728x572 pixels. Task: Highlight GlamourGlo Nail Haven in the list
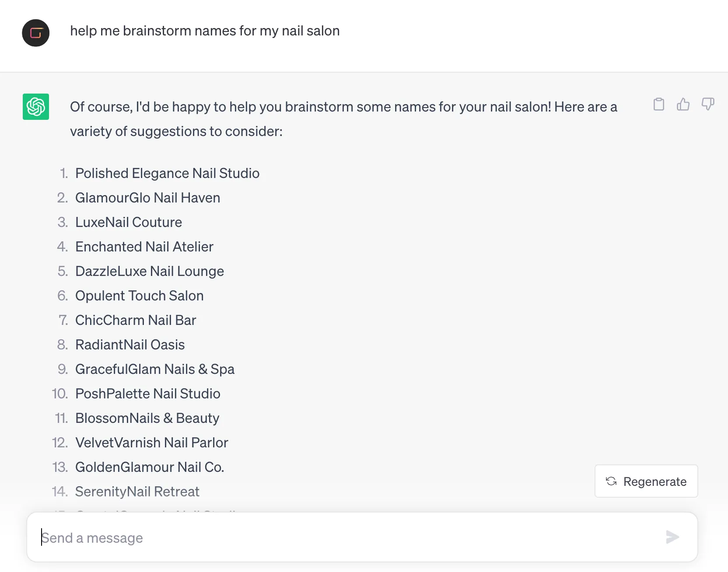tap(148, 198)
